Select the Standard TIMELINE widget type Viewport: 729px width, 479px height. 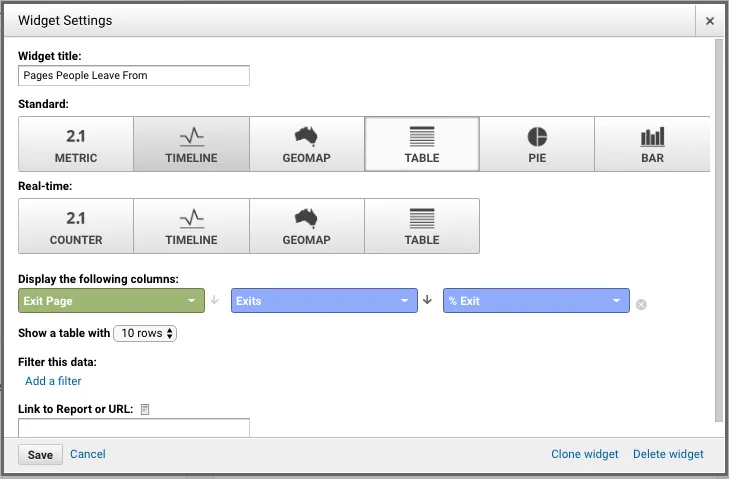tap(191, 144)
